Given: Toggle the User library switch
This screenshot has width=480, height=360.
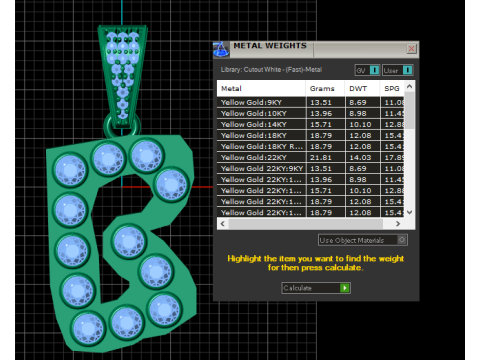Looking at the screenshot, I should 398,70.
